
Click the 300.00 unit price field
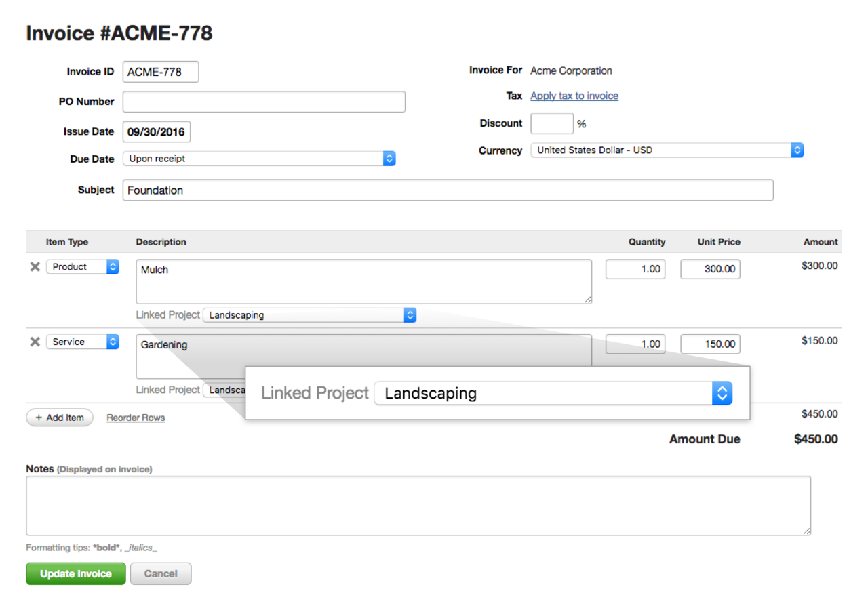point(711,269)
